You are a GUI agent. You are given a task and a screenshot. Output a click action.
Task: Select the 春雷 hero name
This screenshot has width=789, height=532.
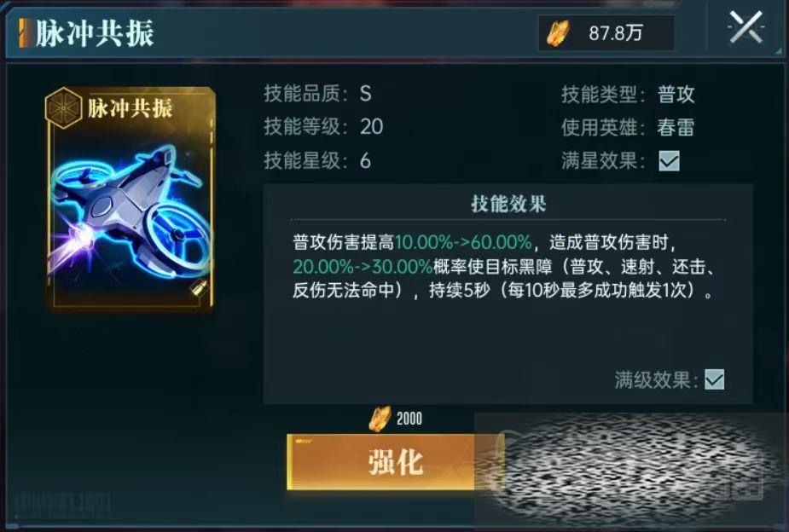pyautogui.click(x=676, y=127)
